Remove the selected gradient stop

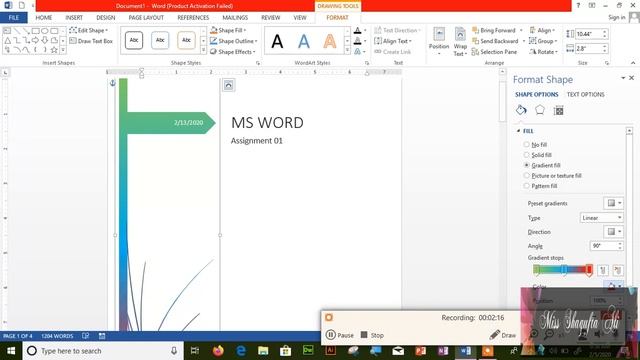[x=618, y=270]
